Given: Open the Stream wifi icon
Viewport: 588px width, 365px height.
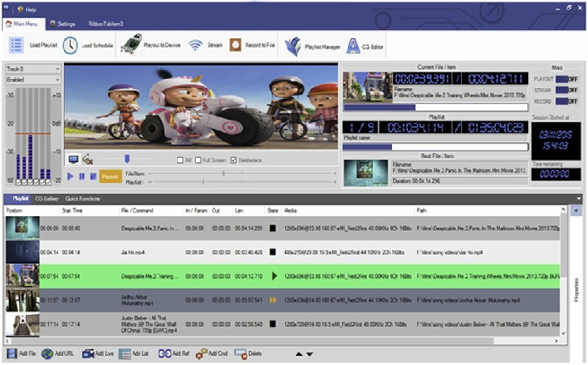Looking at the screenshot, I should 195,45.
